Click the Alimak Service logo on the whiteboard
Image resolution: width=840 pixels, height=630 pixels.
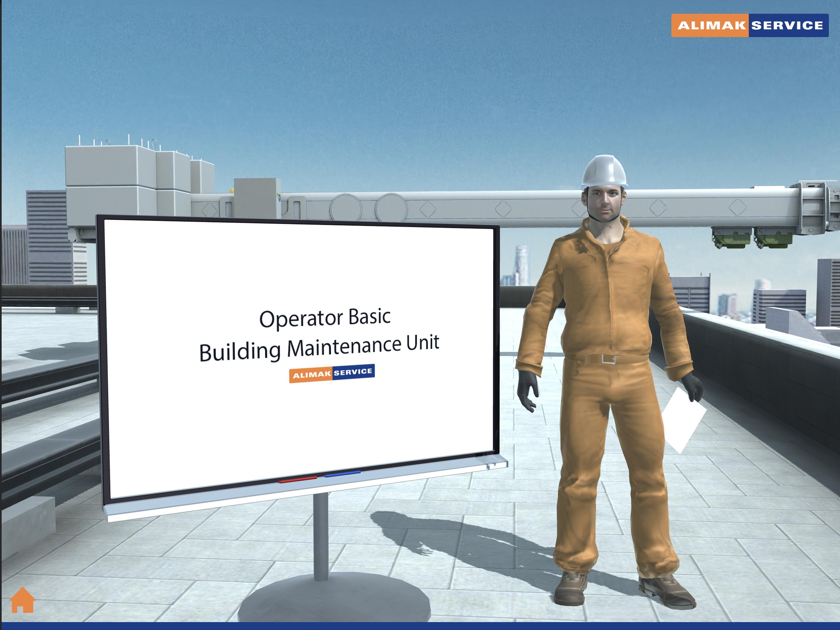332,373
